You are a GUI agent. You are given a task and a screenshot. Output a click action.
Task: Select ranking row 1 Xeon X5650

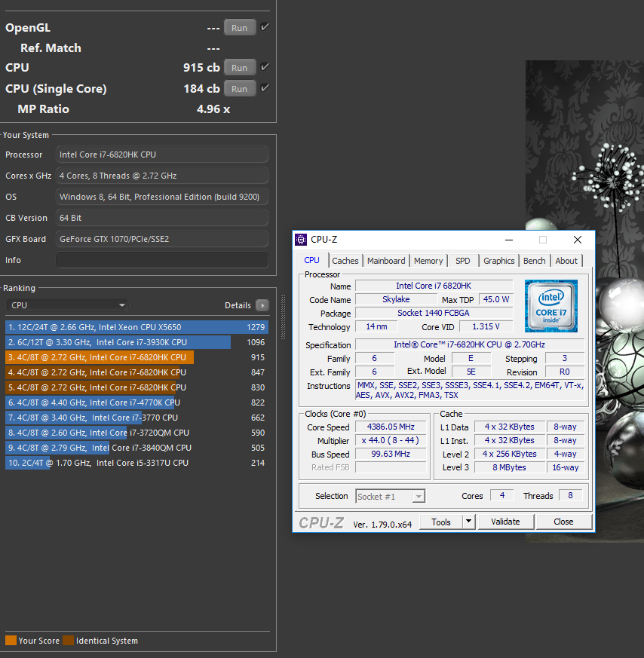pyautogui.click(x=136, y=327)
